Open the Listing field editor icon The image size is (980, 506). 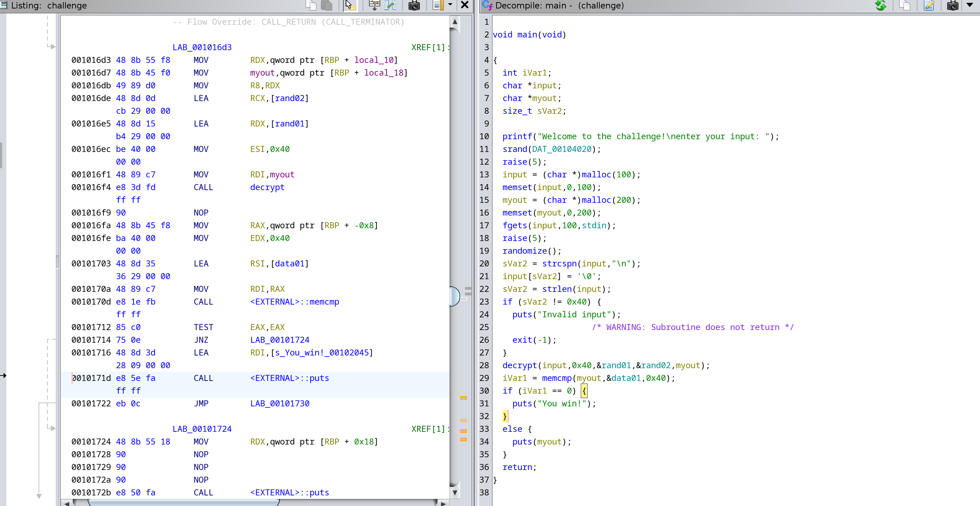(374, 5)
